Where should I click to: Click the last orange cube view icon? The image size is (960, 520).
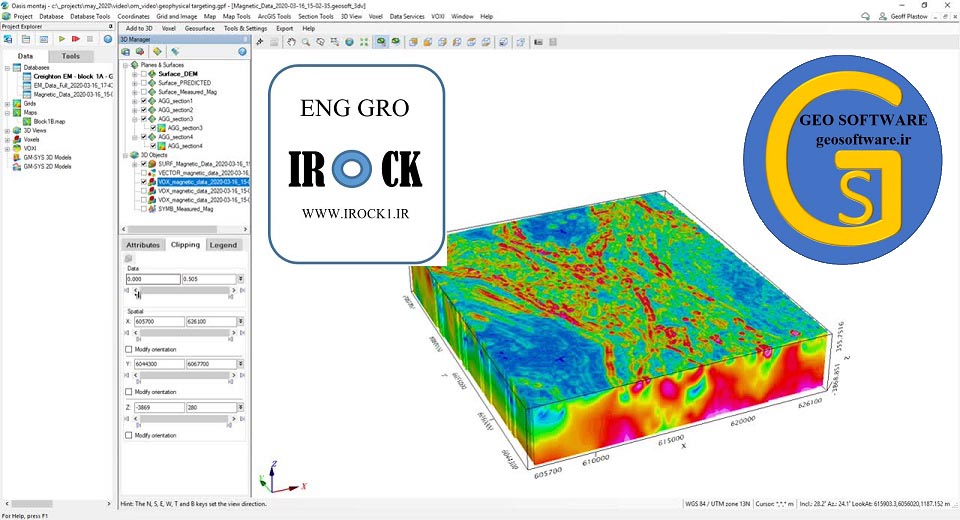point(486,42)
